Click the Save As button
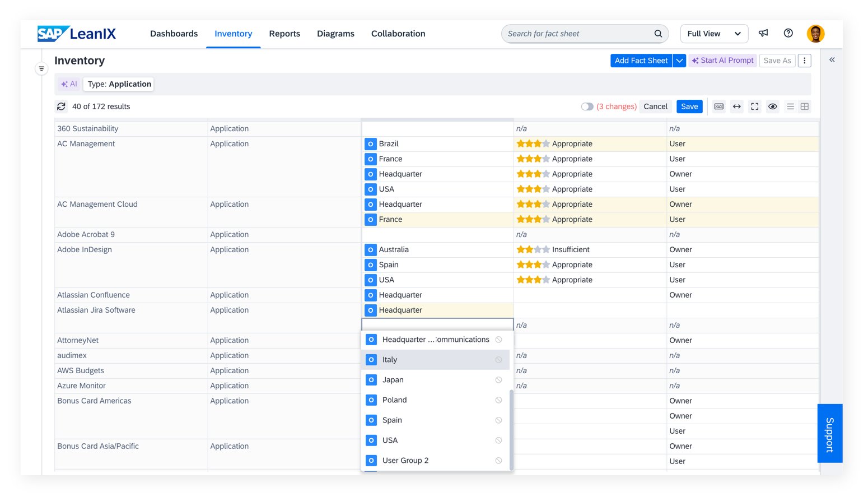The width and height of the screenshot is (868, 501). click(777, 61)
